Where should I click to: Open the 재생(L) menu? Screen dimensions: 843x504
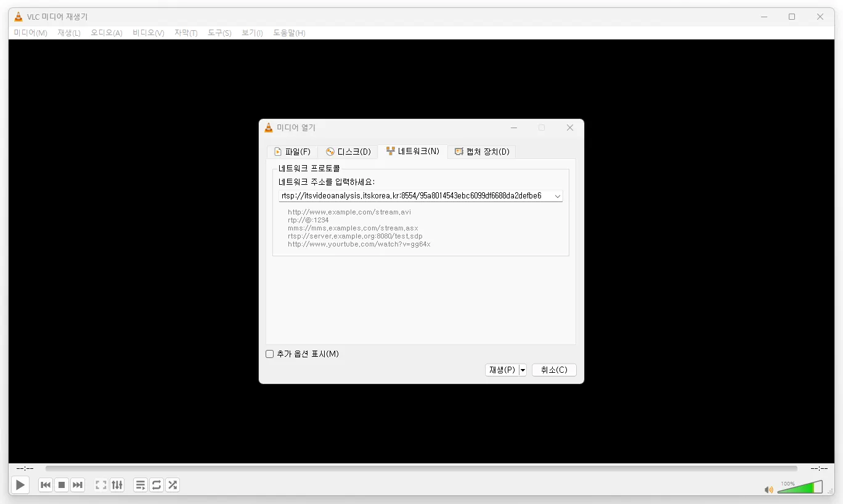69,33
